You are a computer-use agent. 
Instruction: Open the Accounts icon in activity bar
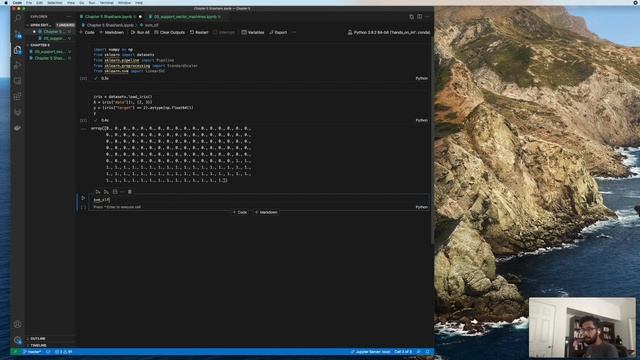pyautogui.click(x=18, y=324)
